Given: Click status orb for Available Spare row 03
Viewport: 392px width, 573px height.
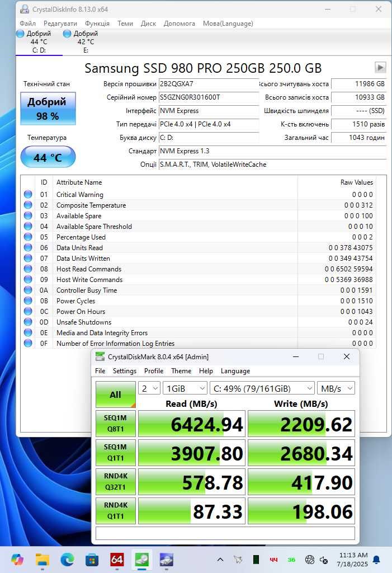Looking at the screenshot, I should pos(28,215).
